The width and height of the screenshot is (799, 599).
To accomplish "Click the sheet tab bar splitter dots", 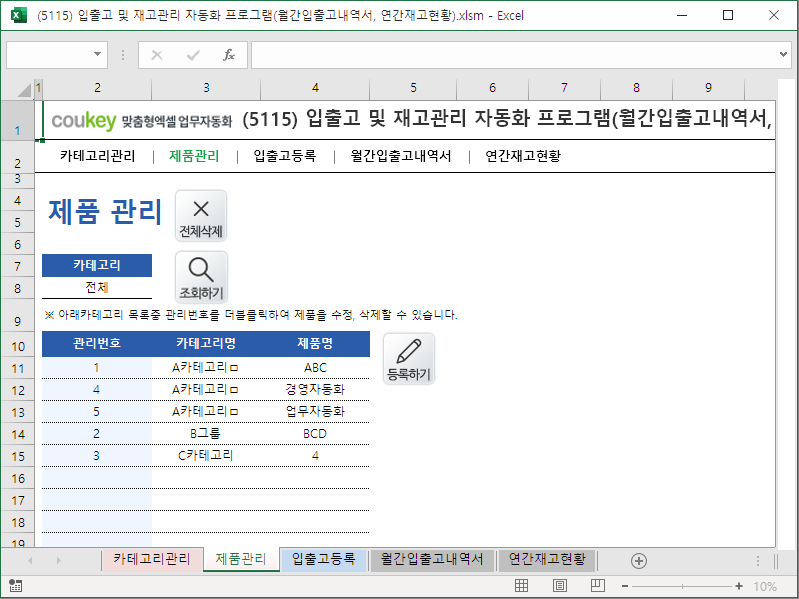I will pos(758,561).
